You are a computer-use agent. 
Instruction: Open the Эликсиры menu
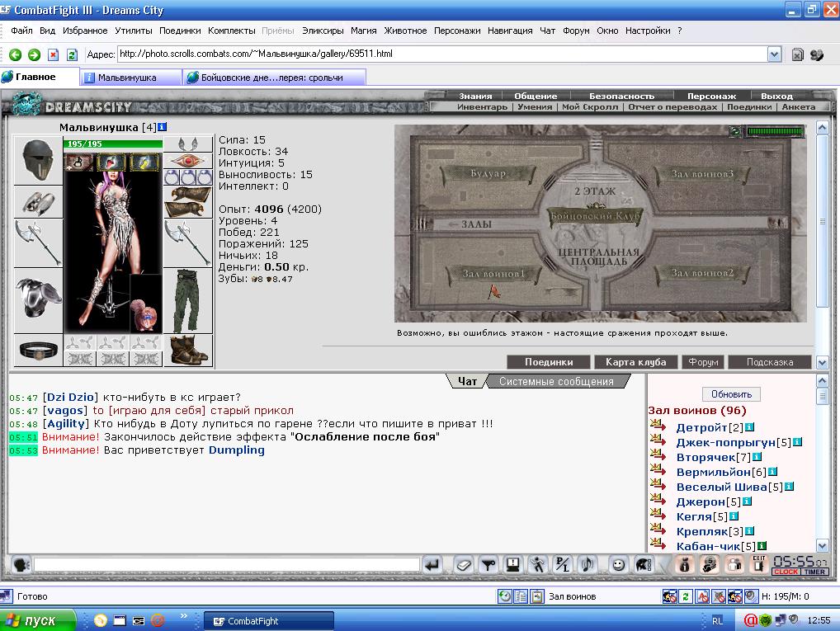323,31
